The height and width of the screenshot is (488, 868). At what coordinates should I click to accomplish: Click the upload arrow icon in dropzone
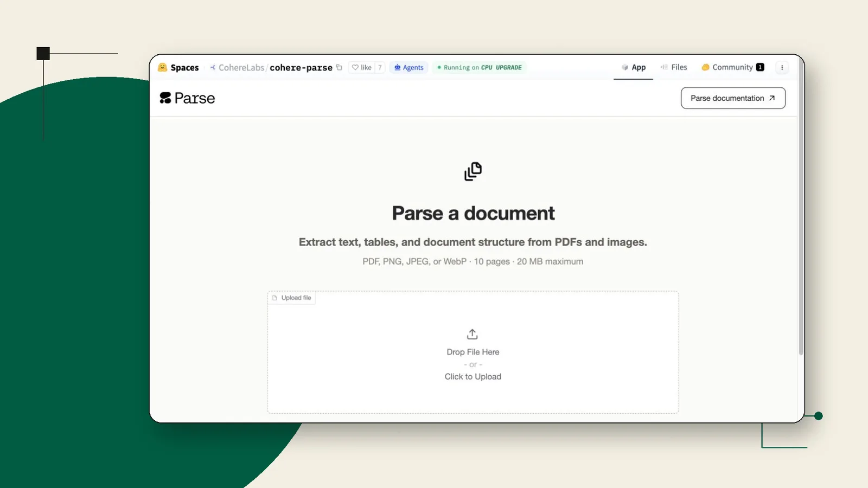pos(473,334)
